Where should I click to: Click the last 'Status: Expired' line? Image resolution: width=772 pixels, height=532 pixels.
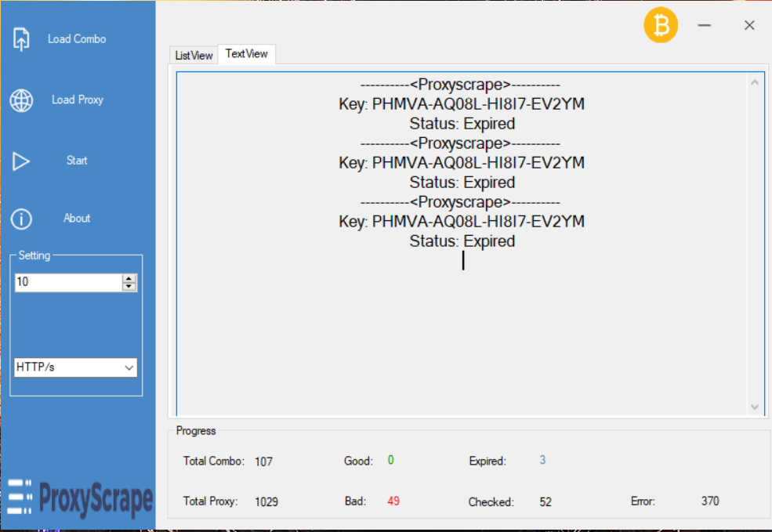point(462,241)
